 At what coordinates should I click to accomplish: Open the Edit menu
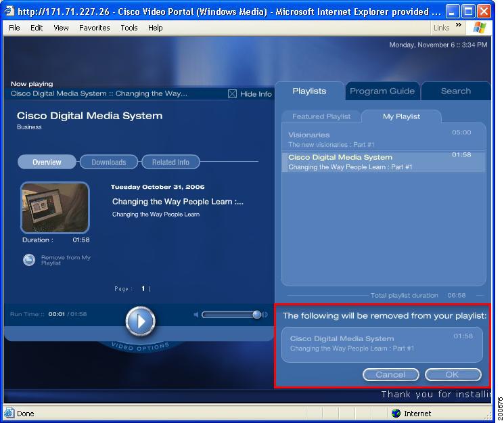37,28
